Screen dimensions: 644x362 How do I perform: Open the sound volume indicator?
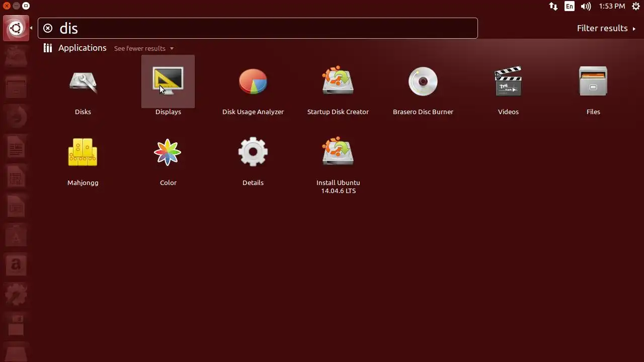tap(586, 6)
